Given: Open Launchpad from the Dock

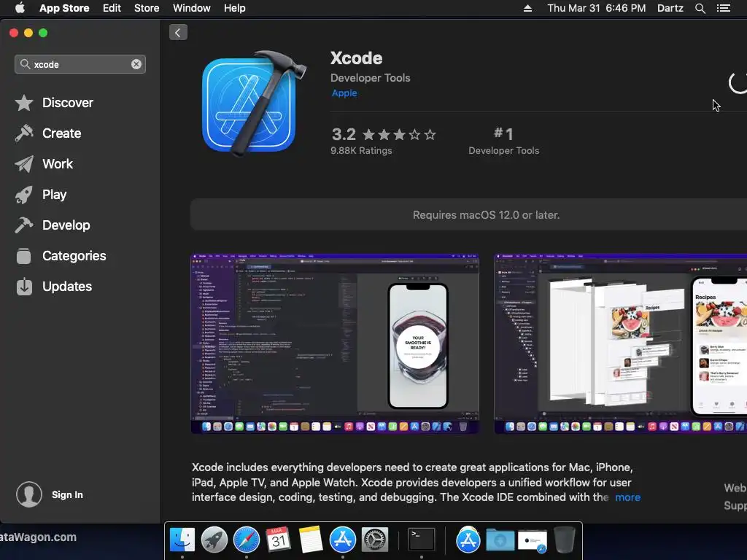Looking at the screenshot, I should click(214, 540).
